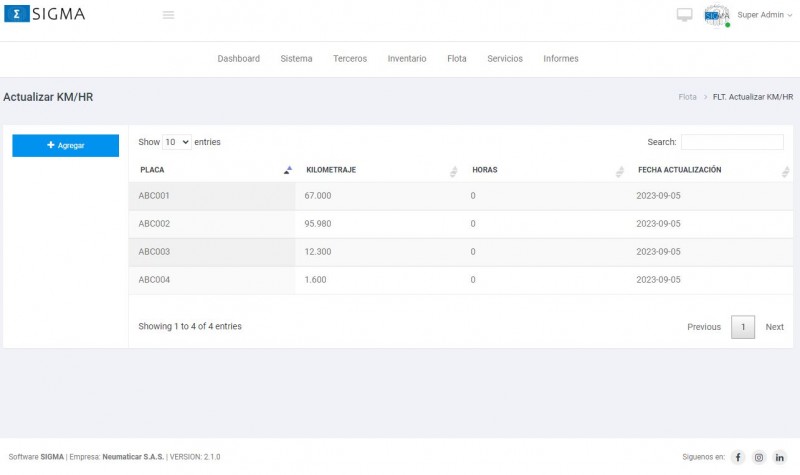Click the Agregar button
Image resolution: width=800 pixels, height=475 pixels.
[x=65, y=145]
